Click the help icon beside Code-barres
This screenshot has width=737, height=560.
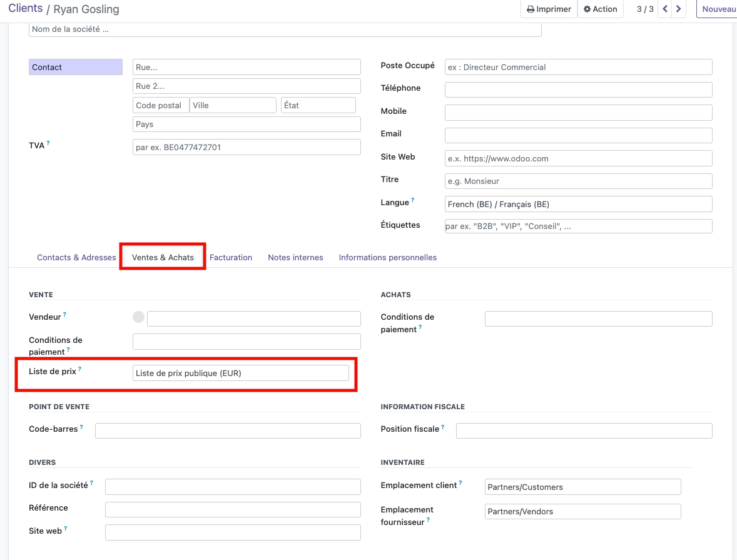tap(81, 427)
